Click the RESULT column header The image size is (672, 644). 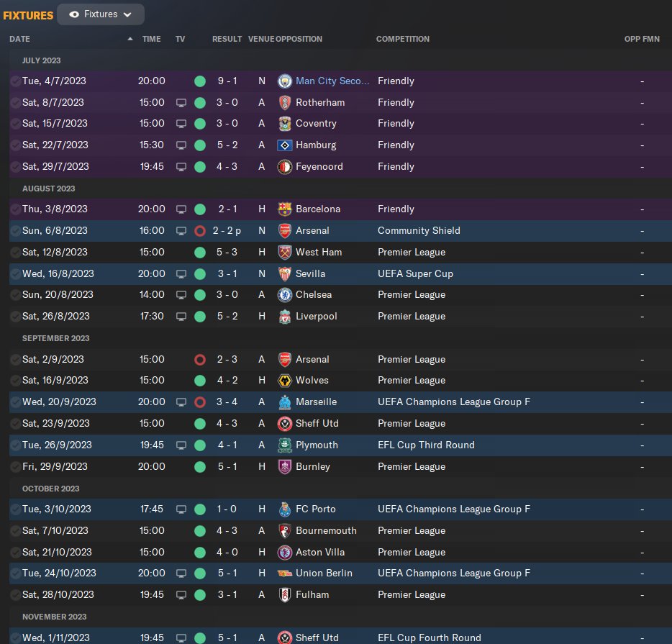[227, 39]
